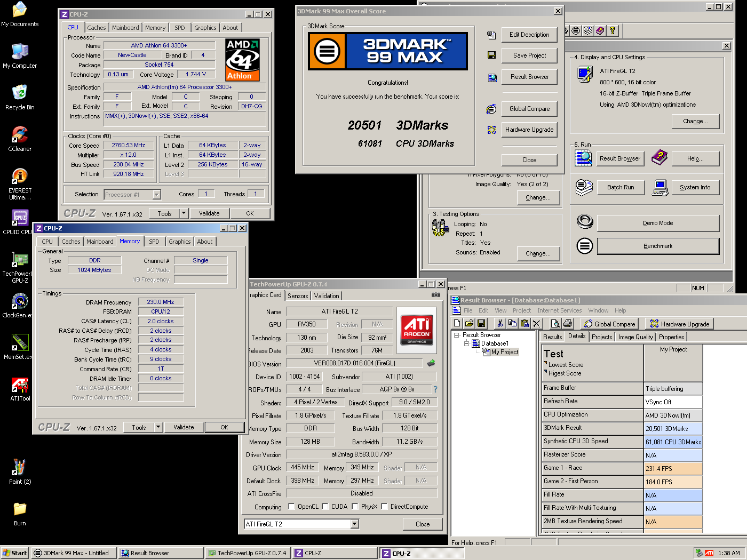Click GPU-Z camera screenshot icon
The width and height of the screenshot is (747, 560).
(x=436, y=294)
